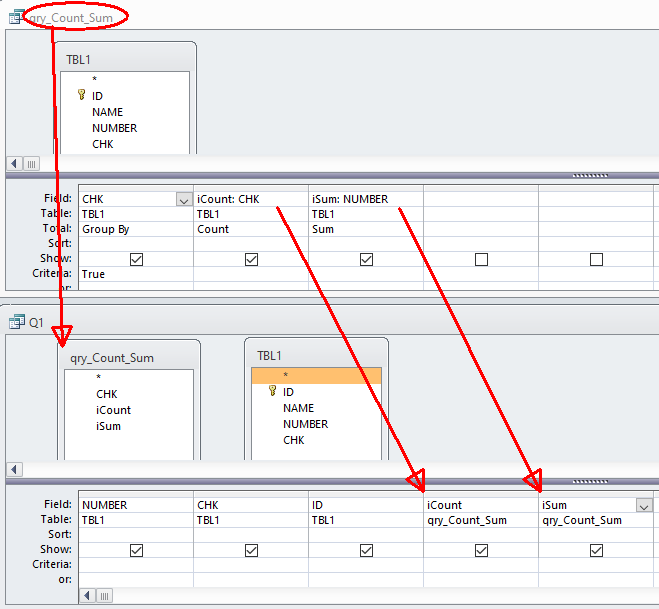Click left scroll arrow of qry_Count_Sum table pane
Image resolution: width=659 pixels, height=609 pixels.
(x=15, y=163)
